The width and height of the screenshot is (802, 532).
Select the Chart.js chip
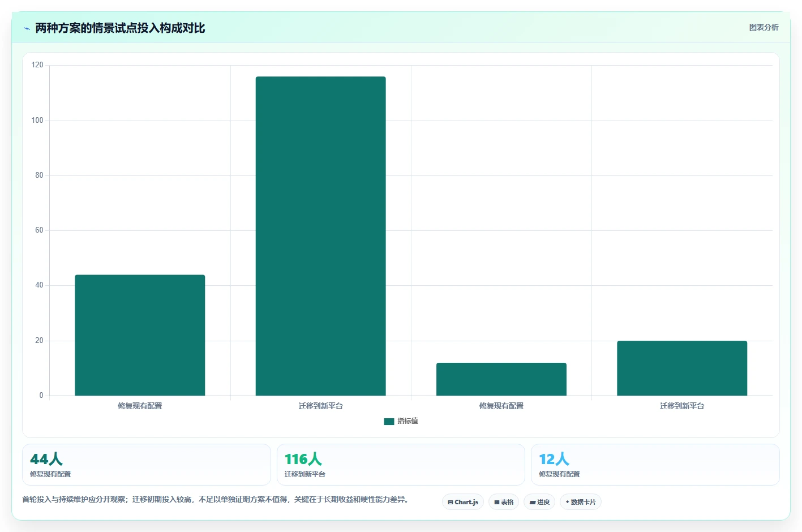coord(463,502)
